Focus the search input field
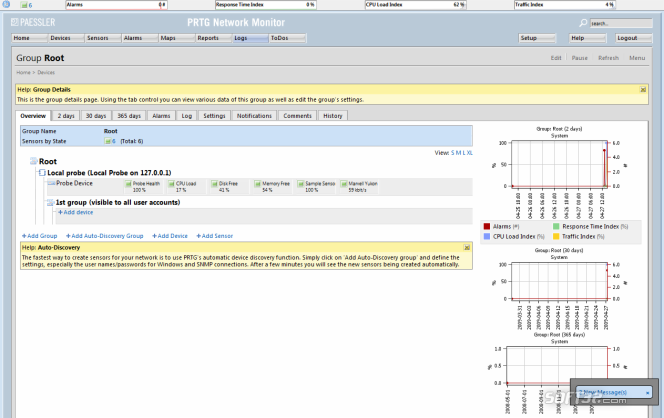 click(621, 23)
